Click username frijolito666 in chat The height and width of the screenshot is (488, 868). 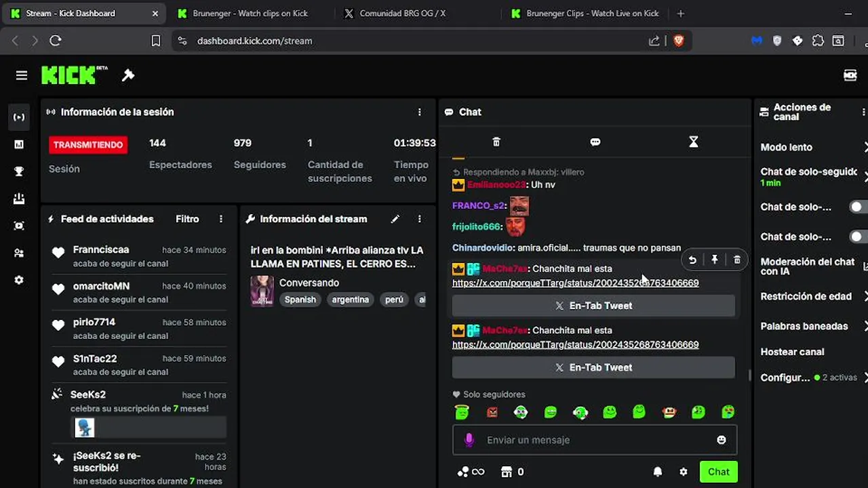[476, 226]
